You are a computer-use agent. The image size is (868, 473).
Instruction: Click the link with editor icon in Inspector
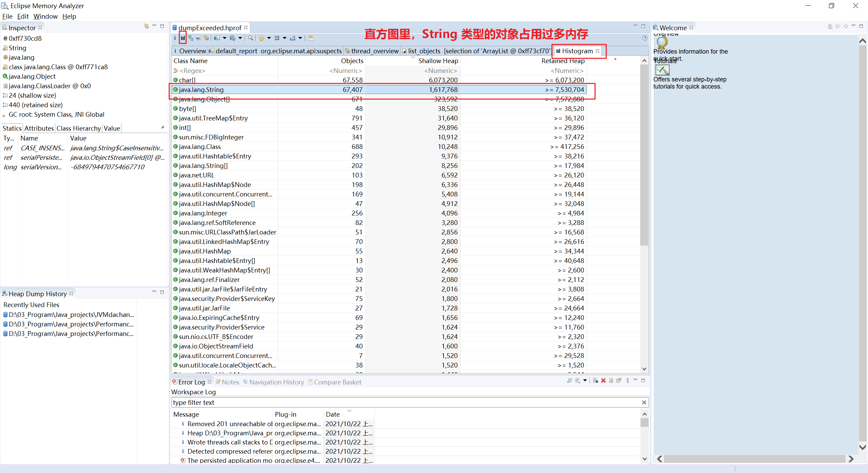[146, 26]
